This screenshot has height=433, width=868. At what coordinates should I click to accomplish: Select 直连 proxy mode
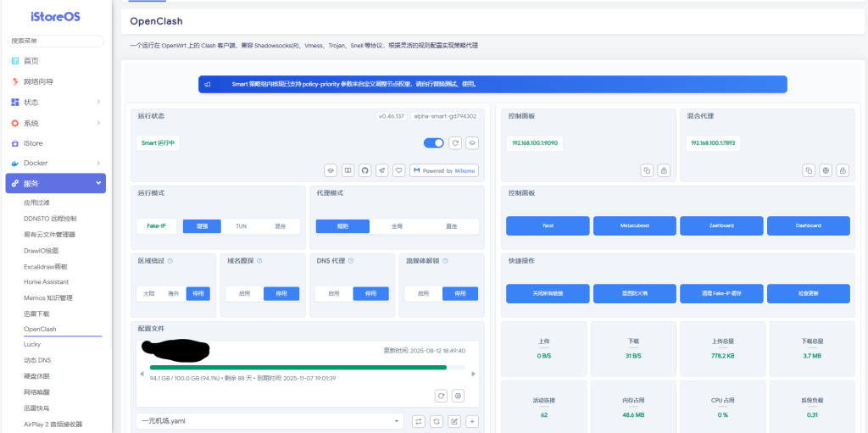pyautogui.click(x=451, y=226)
